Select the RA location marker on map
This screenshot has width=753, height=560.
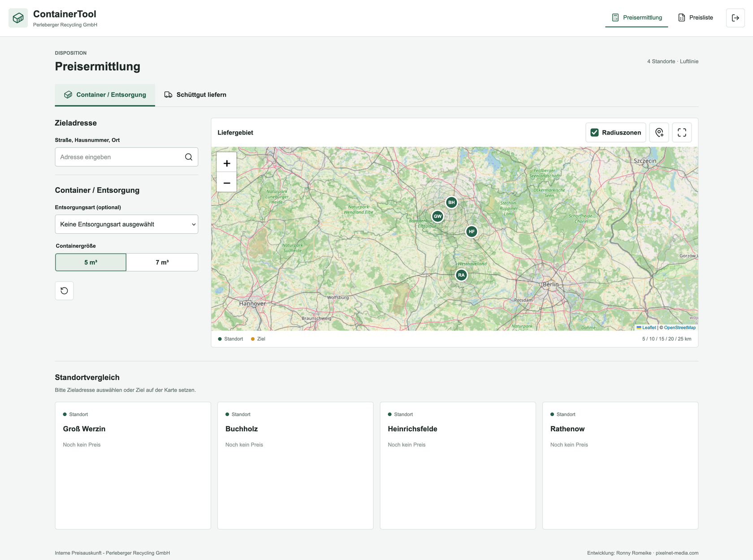tap(461, 275)
